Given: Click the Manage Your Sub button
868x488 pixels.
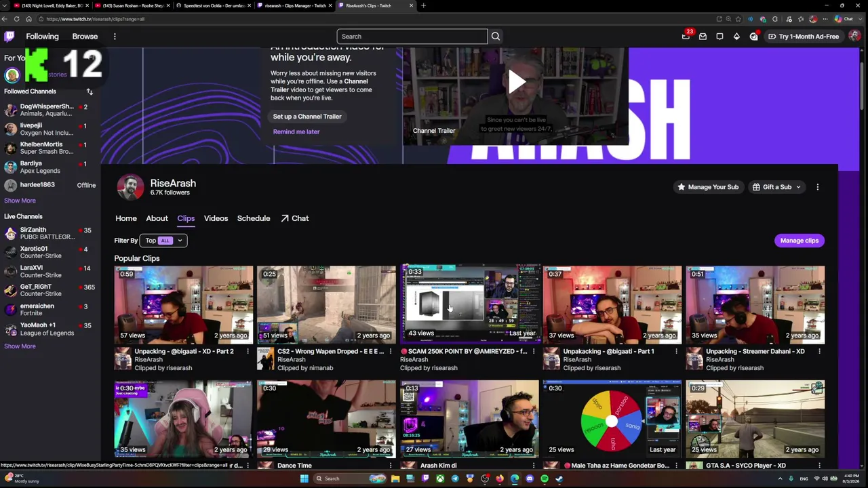Looking at the screenshot, I should pyautogui.click(x=707, y=187).
